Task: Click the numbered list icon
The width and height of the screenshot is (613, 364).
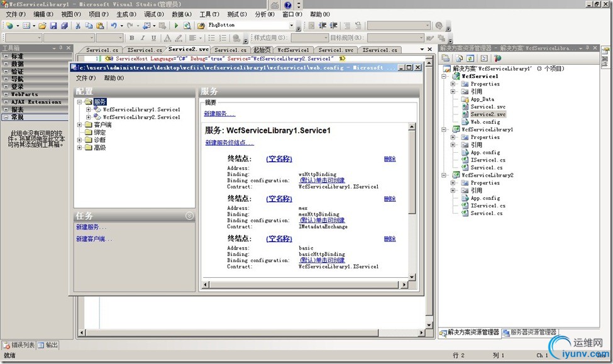Action: tap(223, 38)
